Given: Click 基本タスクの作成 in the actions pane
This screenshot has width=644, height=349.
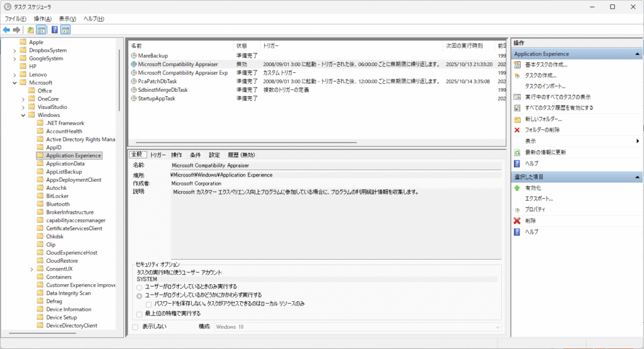Looking at the screenshot, I should (545, 65).
